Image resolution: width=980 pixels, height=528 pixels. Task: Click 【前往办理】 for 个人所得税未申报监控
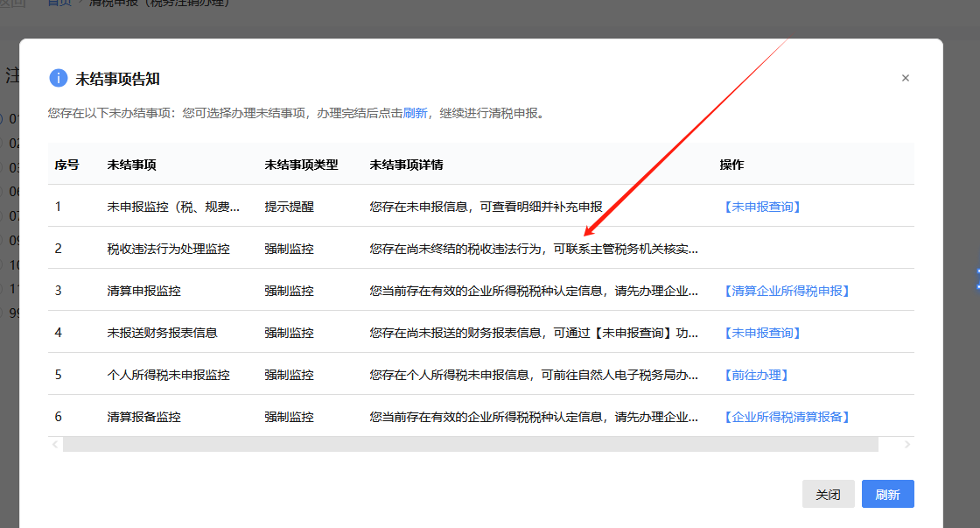click(x=756, y=375)
